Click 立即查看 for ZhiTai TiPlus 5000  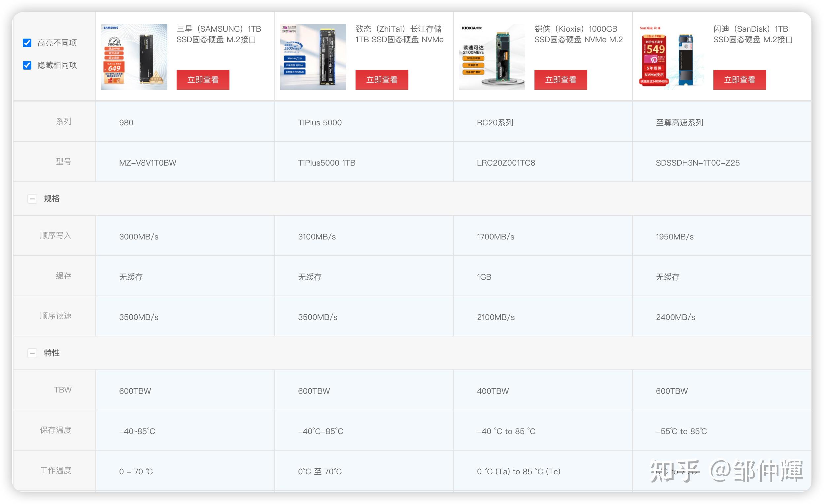[382, 79]
